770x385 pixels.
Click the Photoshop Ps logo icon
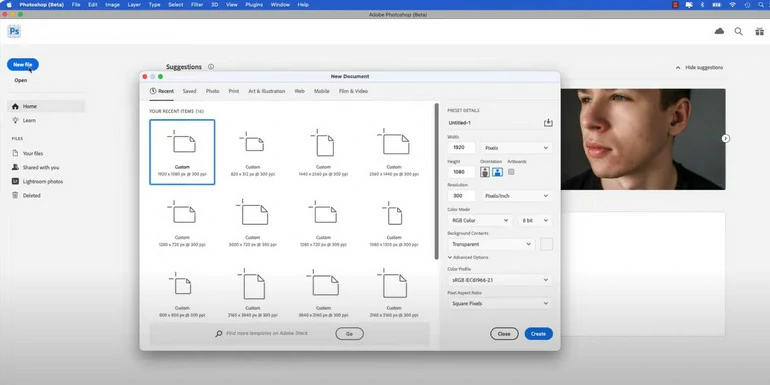click(x=14, y=31)
